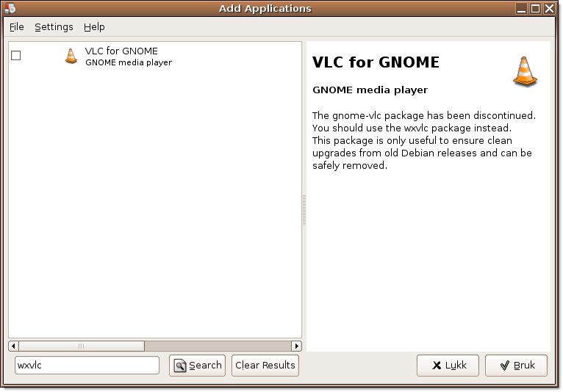563x392 pixels.
Task: Focus the search field containing wxvlc
Action: pos(87,365)
